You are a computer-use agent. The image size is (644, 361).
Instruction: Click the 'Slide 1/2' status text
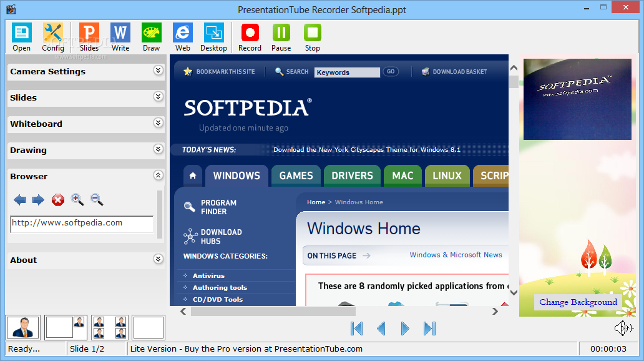(x=87, y=349)
